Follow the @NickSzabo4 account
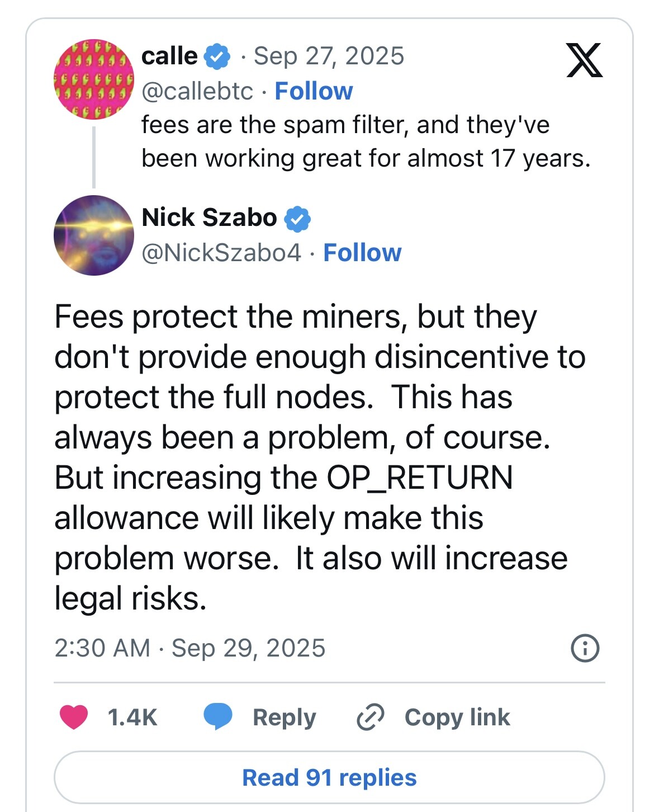Screen dimensions: 659x812 tap(362, 253)
